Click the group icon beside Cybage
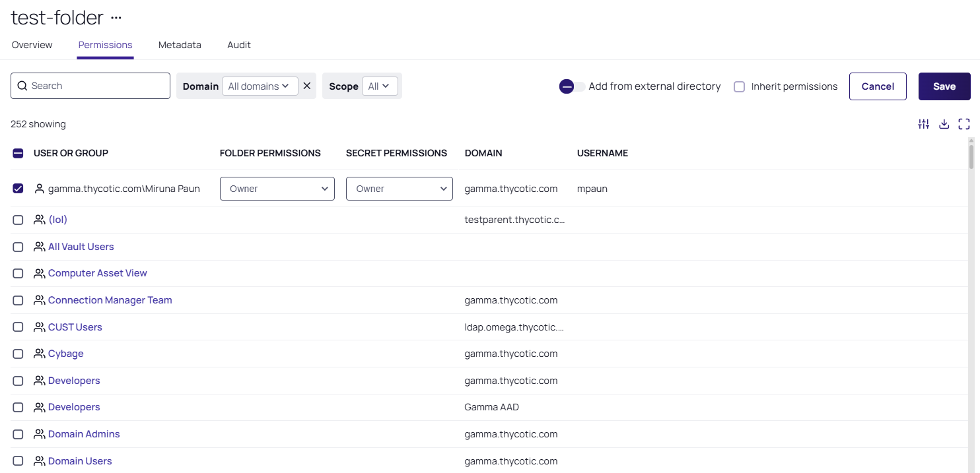Image resolution: width=980 pixels, height=473 pixels. (x=40, y=354)
